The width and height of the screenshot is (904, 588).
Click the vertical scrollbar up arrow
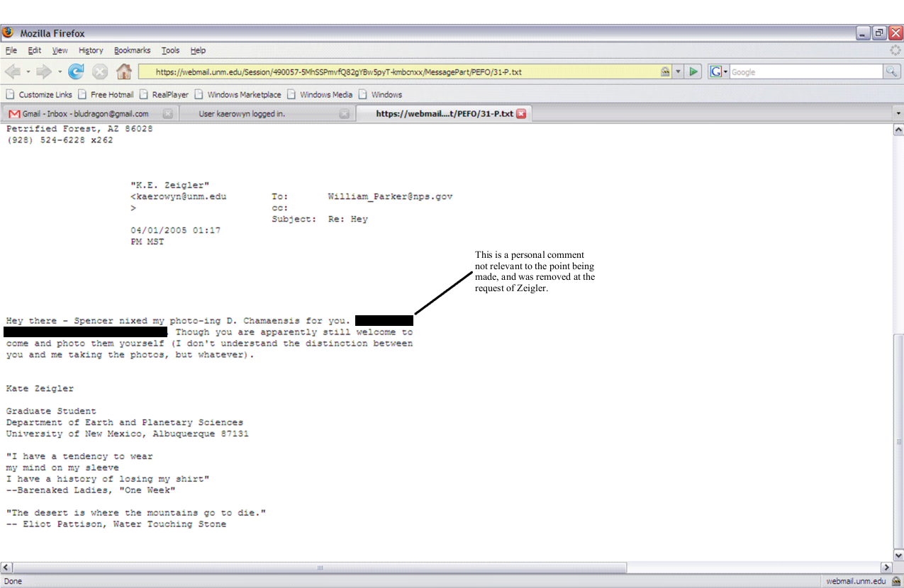pos(898,130)
